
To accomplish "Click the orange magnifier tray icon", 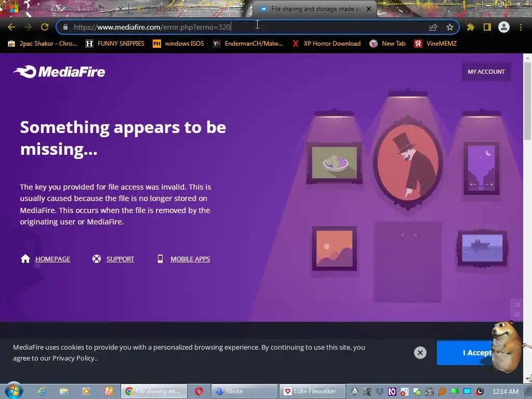I will [442, 392].
